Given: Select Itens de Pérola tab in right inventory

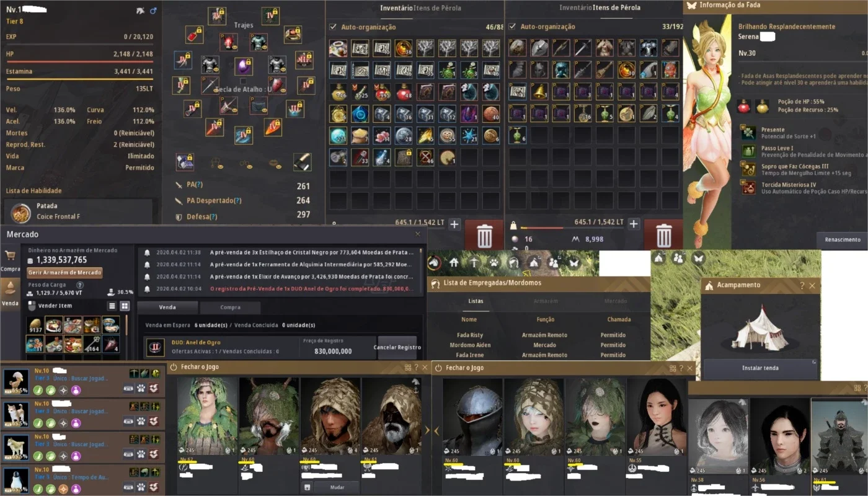Looking at the screenshot, I should pyautogui.click(x=616, y=8).
